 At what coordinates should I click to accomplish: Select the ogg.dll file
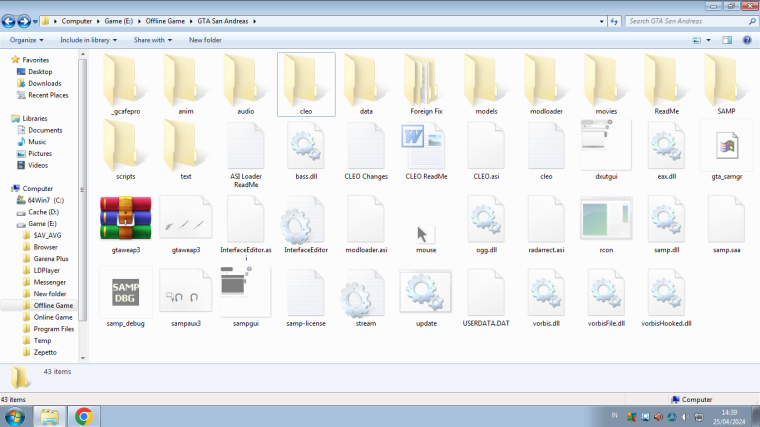[486, 219]
